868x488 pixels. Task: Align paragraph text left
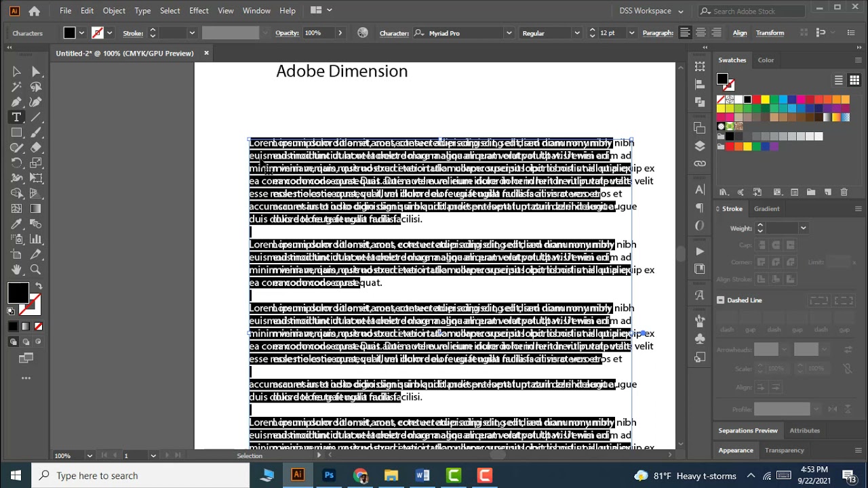pos(685,33)
